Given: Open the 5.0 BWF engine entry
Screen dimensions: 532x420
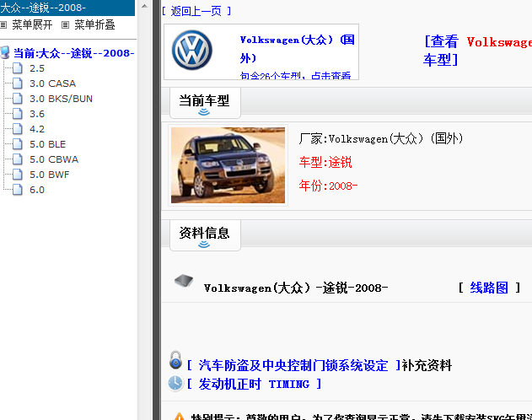Looking at the screenshot, I should pyautogui.click(x=50, y=175).
